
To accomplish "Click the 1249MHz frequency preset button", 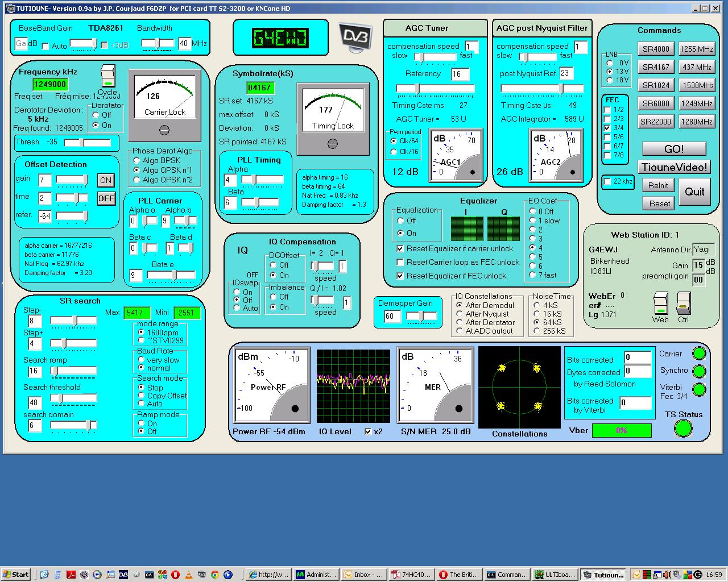I will (697, 103).
